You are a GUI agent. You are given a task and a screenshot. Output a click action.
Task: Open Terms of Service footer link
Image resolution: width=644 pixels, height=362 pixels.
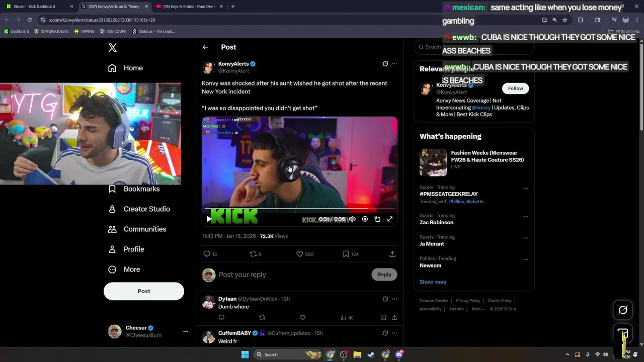434,301
